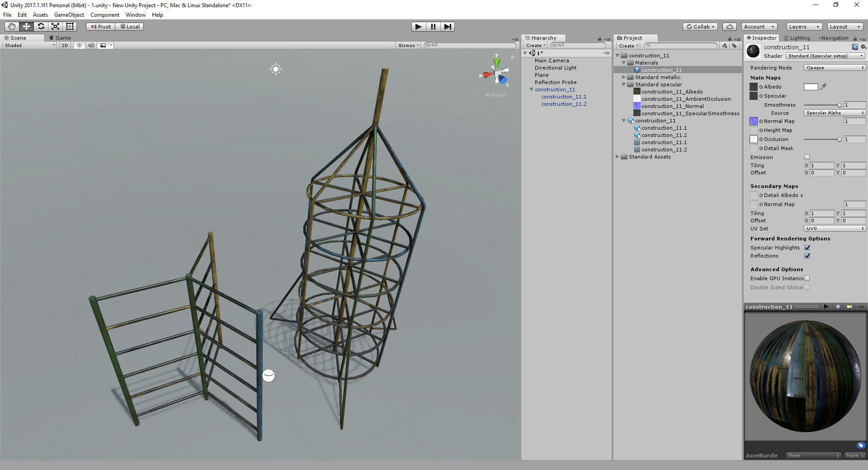Image resolution: width=868 pixels, height=470 pixels.
Task: Click Create button in Project
Action: (628, 46)
